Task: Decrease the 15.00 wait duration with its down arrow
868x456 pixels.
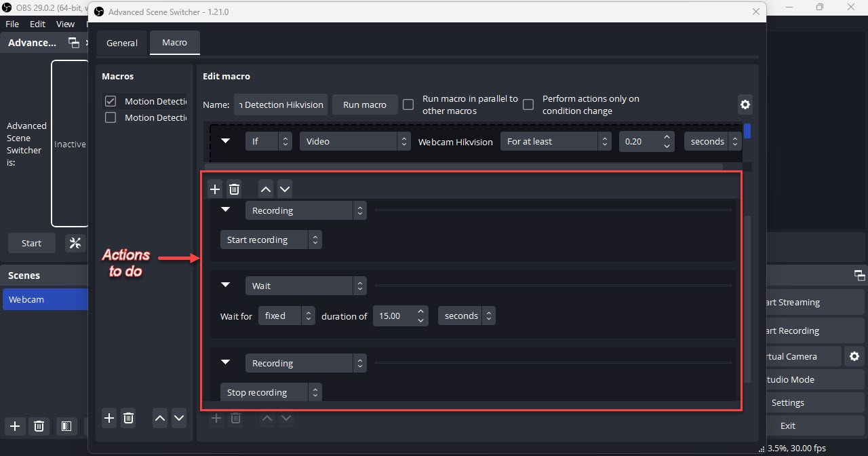Action: (420, 320)
